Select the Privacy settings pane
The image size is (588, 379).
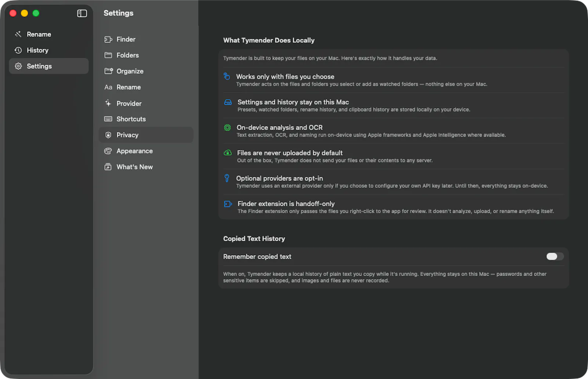point(146,135)
